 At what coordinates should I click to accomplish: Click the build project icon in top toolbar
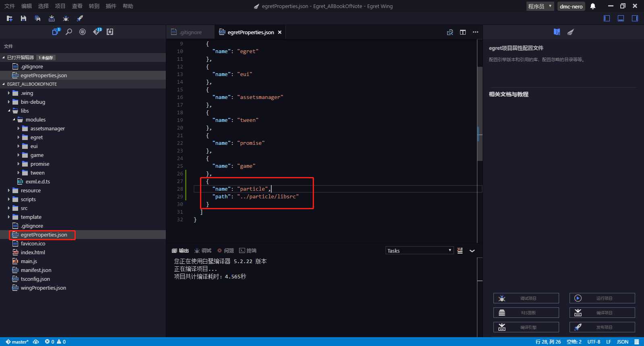click(x=52, y=19)
